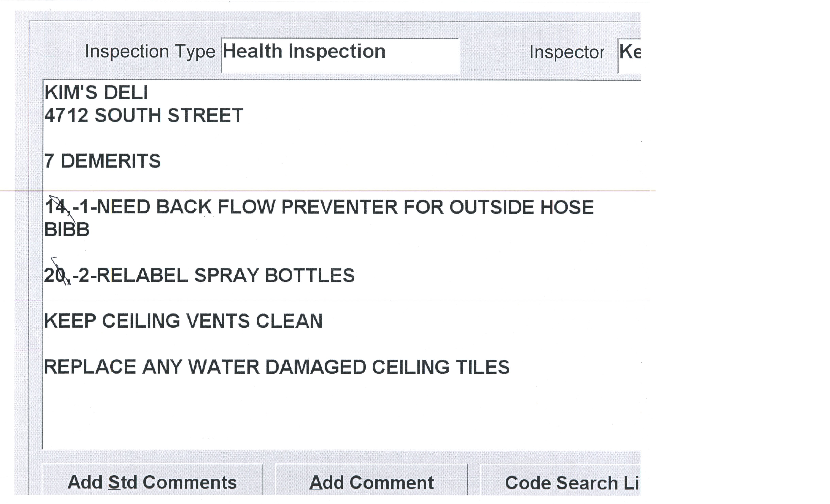
Task: Click the KEEP CEILING VENTS CLEAN line
Action: coord(183,321)
